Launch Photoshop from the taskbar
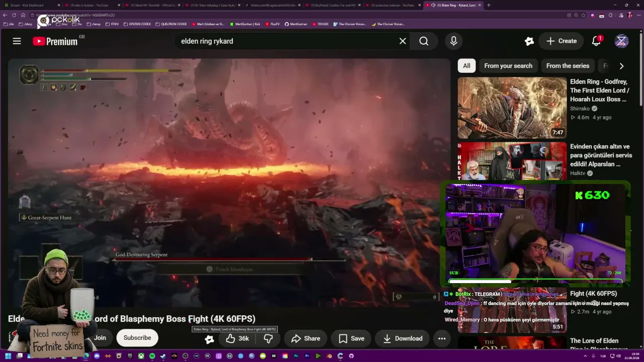Image resolution: width=644 pixels, height=362 pixels. point(296,356)
